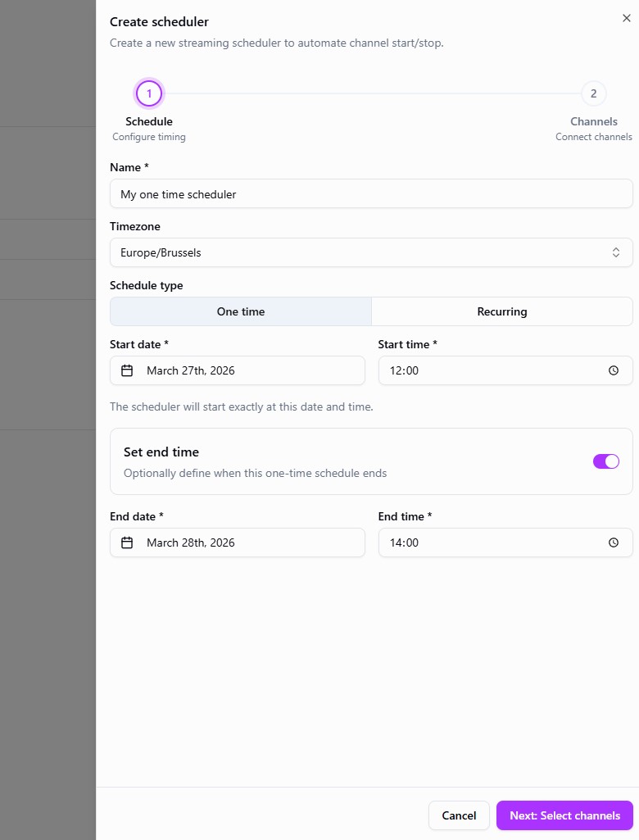Disable the Set end time toggle
This screenshot has width=639, height=840.
[x=605, y=461]
